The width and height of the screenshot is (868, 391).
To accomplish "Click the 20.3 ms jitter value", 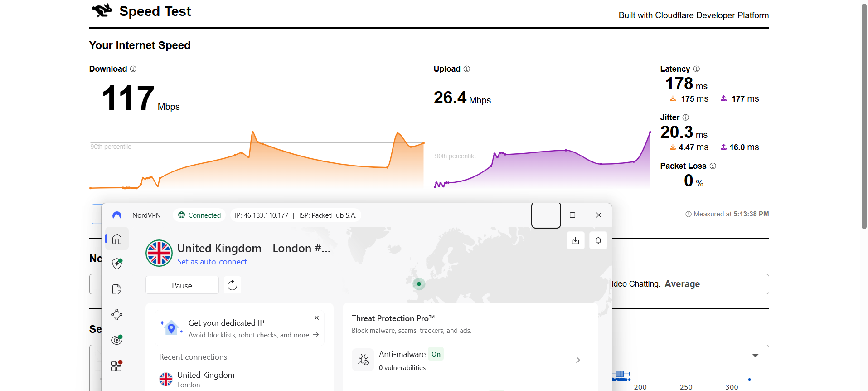I will tap(684, 132).
